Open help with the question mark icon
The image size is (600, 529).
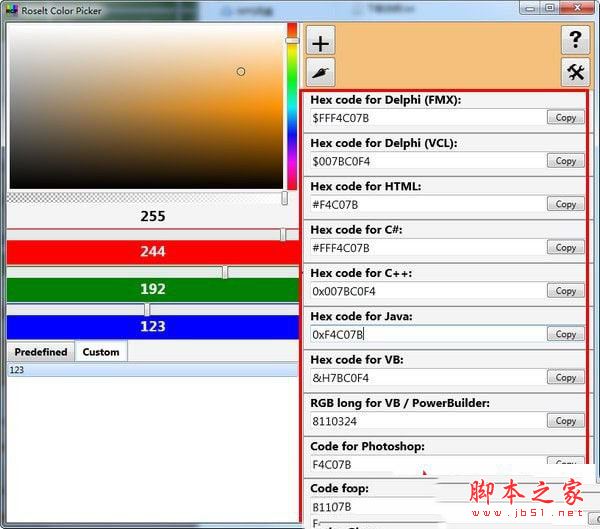pos(575,40)
